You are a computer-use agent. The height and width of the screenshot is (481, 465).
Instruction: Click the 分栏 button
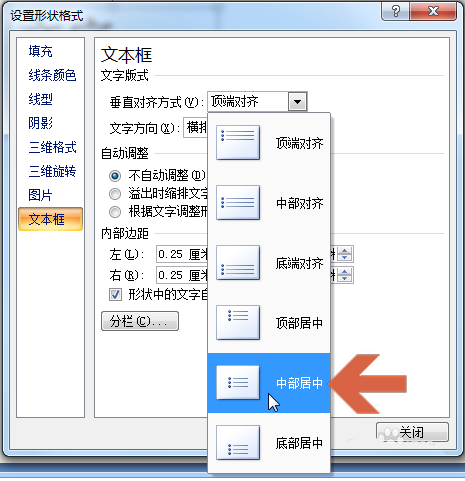140,321
